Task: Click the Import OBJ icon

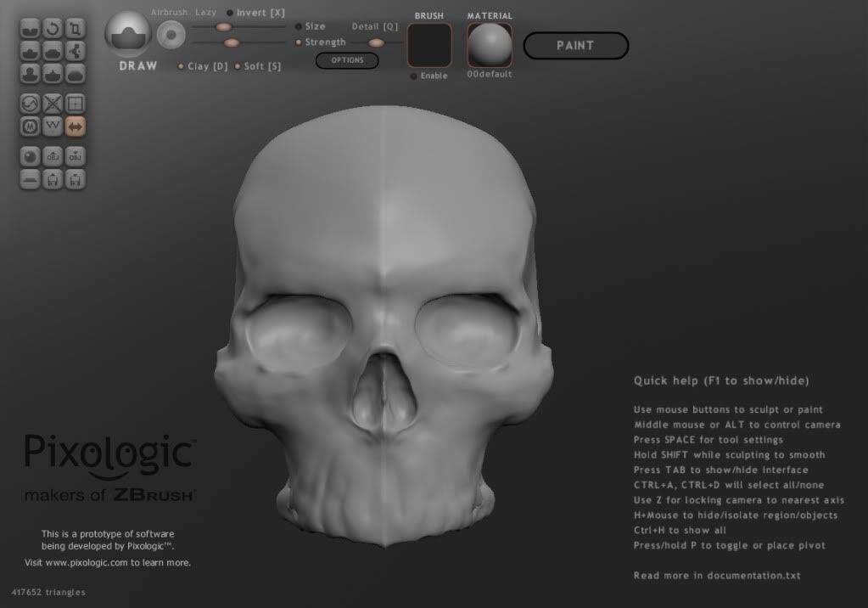Action: coord(53,157)
